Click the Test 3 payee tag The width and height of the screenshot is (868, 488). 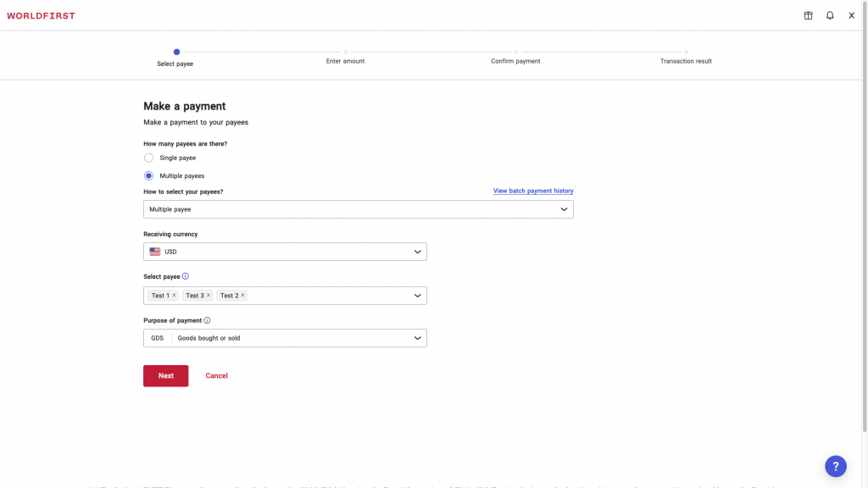point(197,296)
